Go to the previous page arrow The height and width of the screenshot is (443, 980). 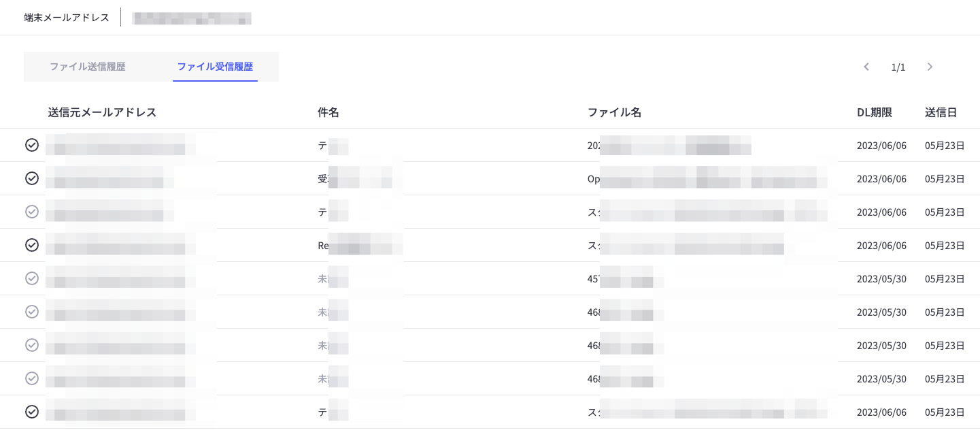pyautogui.click(x=866, y=67)
